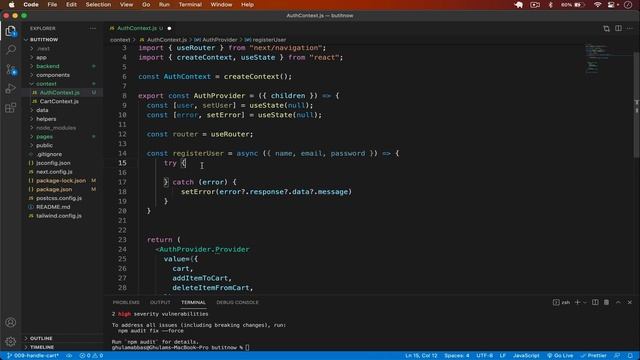Click the UTF-8 encoding indicator

(x=484, y=356)
